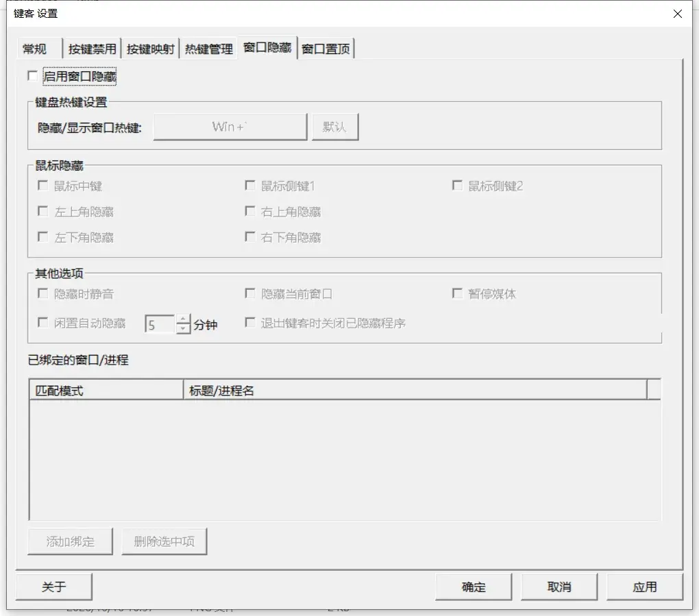Enable 隐藏时静音 option
This screenshot has height=616, width=699.
coord(42,293)
